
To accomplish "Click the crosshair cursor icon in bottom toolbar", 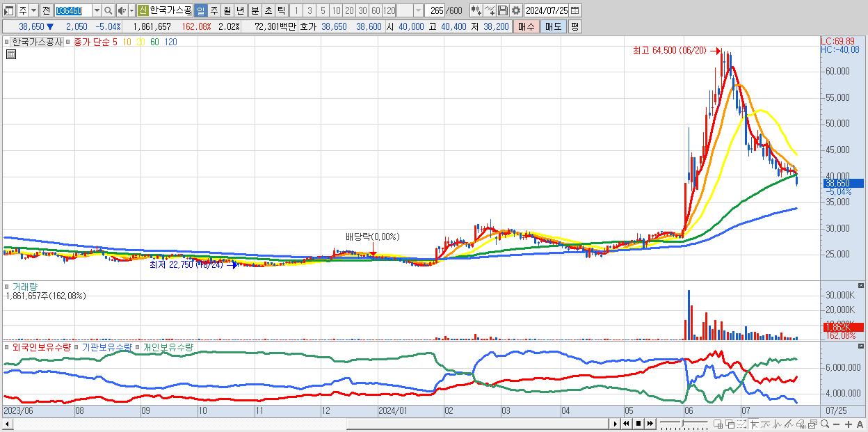I will (755, 424).
